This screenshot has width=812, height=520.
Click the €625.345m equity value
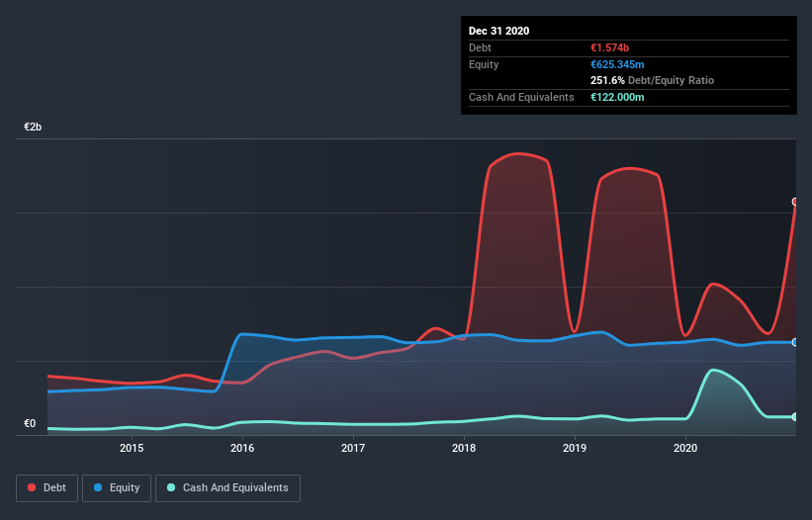point(617,64)
